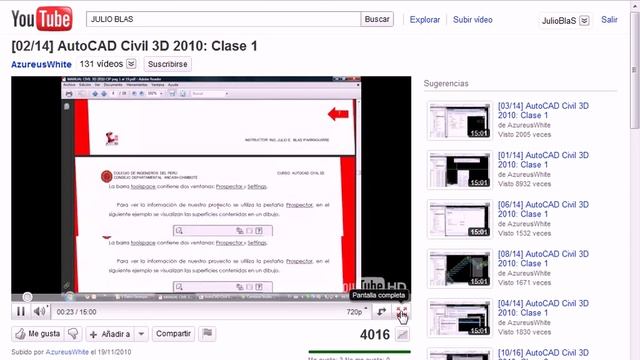Click the Buscar search button

click(377, 19)
